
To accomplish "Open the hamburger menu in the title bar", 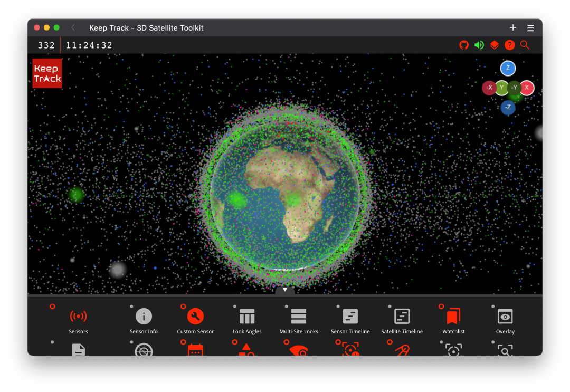I will 530,28.
